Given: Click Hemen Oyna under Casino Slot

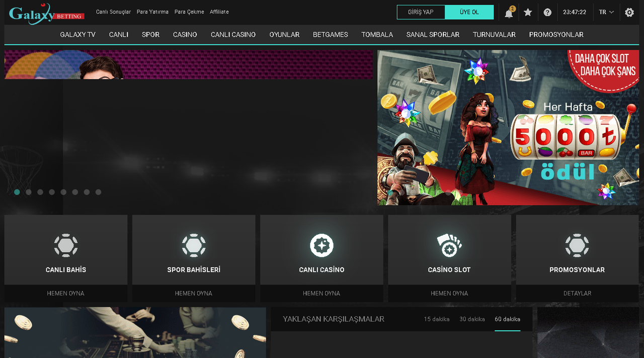Looking at the screenshot, I should click(449, 293).
